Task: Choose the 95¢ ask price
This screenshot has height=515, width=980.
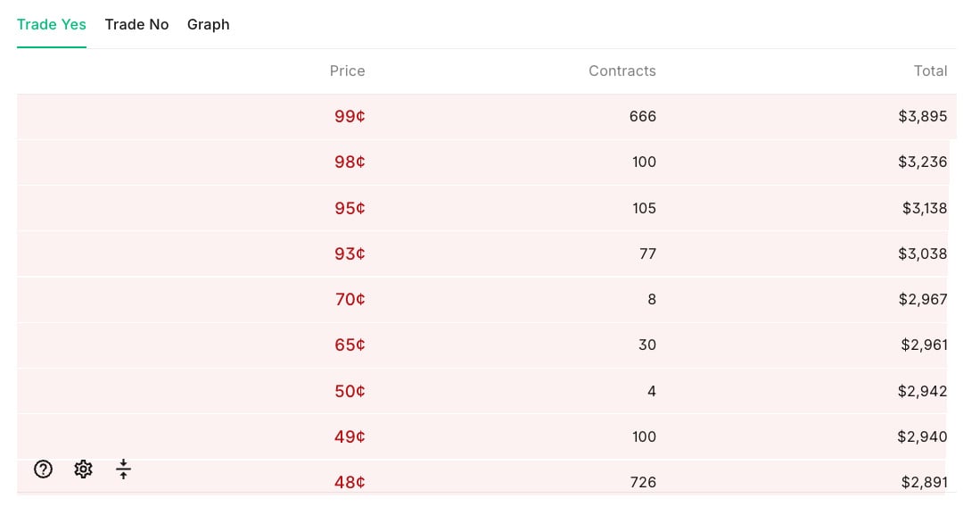Action: 350,208
